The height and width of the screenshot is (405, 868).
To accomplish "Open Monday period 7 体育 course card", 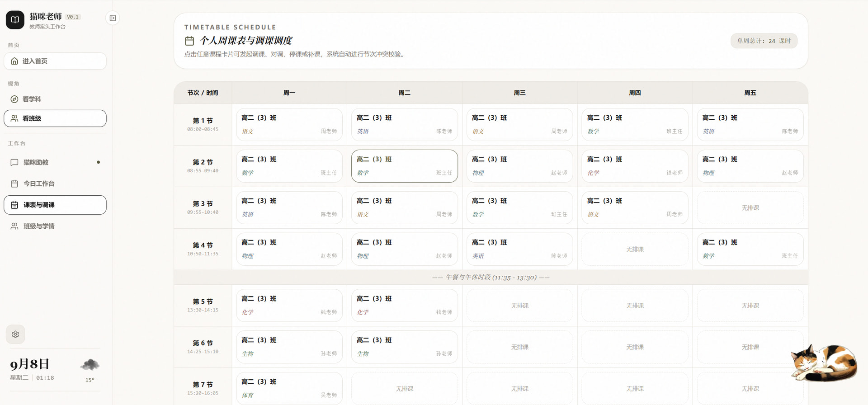I will tap(289, 388).
